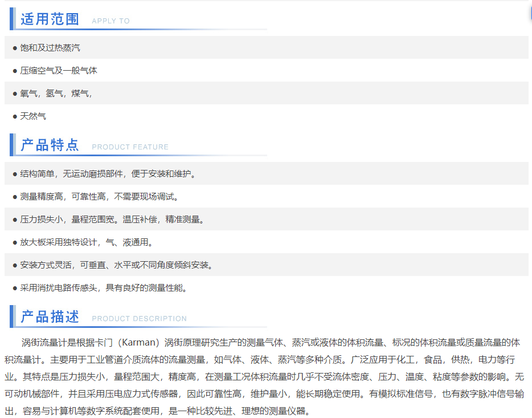Image resolution: width=532 pixels, height=418 pixels.
Task: Select the 压力损失小，量程范围宽 feature row
Action: click(x=112, y=220)
